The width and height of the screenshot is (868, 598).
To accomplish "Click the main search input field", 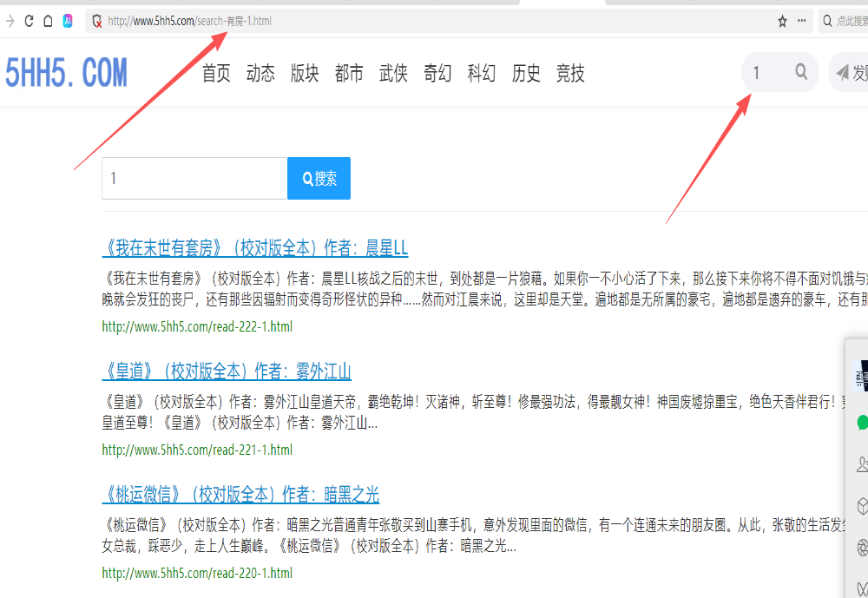I will pyautogui.click(x=194, y=179).
